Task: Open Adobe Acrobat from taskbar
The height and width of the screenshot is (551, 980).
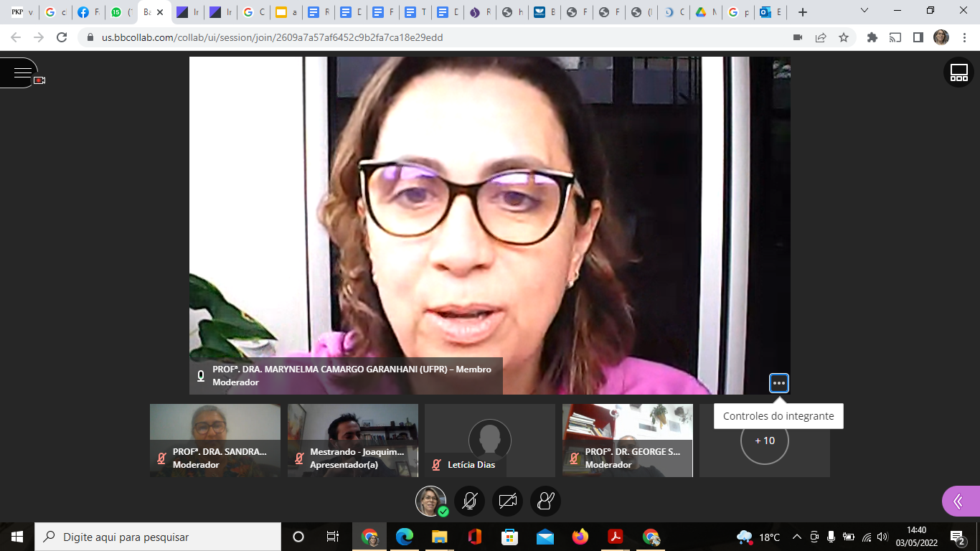Action: 615,537
